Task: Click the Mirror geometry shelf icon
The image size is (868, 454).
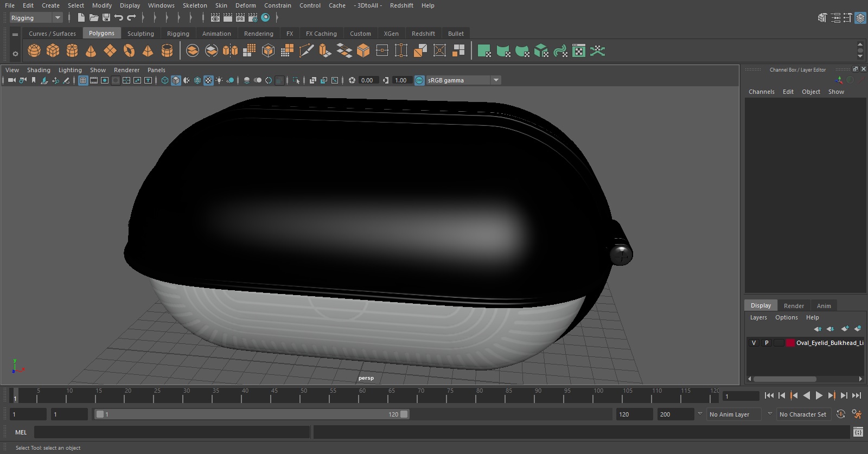Action: pos(230,51)
